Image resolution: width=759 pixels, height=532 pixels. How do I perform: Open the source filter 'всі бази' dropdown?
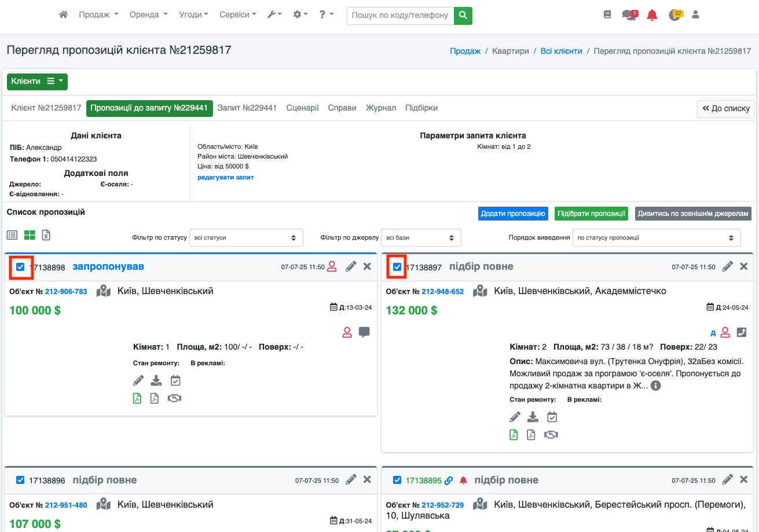pyautogui.click(x=420, y=238)
